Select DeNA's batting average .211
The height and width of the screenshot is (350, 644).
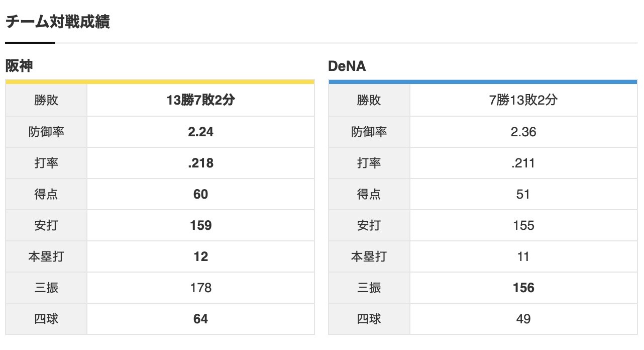(523, 163)
